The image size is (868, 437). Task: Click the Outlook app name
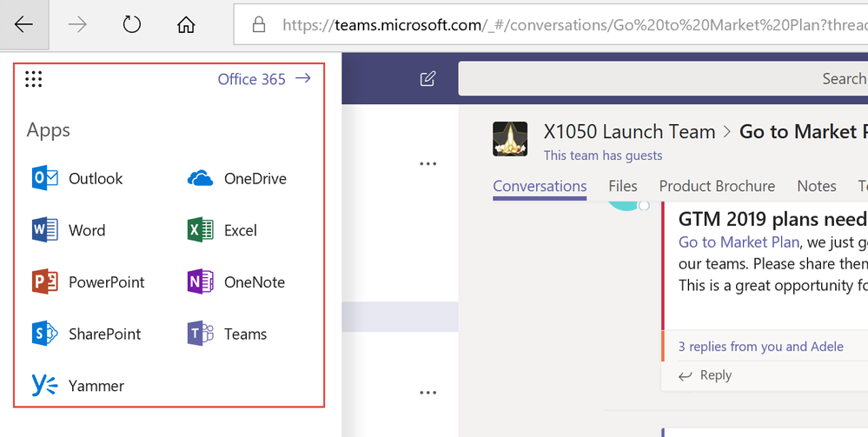(x=96, y=178)
